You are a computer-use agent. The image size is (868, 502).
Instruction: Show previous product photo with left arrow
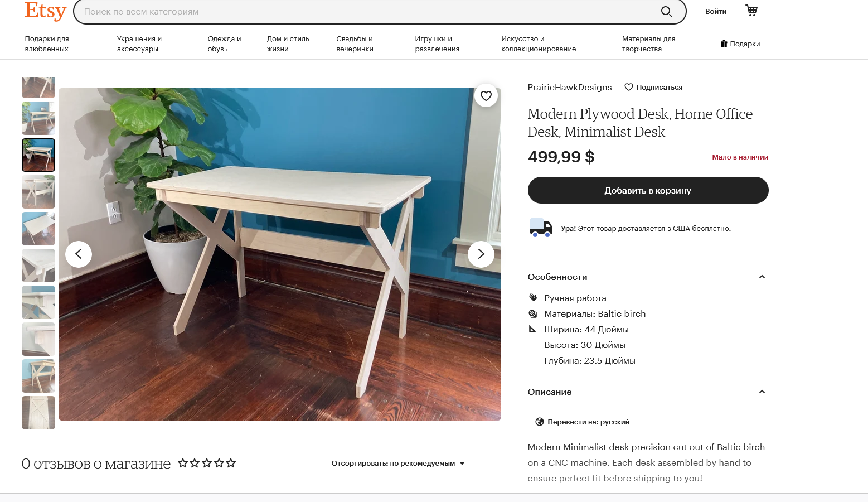[x=79, y=254]
